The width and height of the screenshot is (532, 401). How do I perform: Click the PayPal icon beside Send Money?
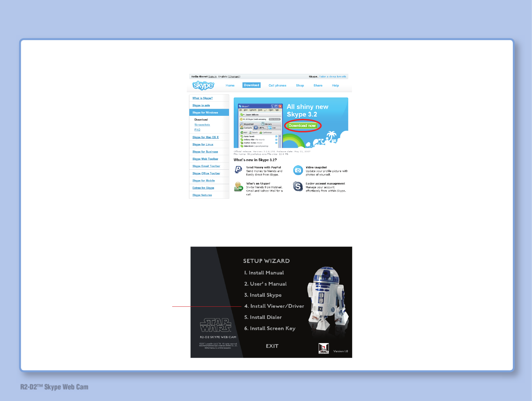click(238, 170)
